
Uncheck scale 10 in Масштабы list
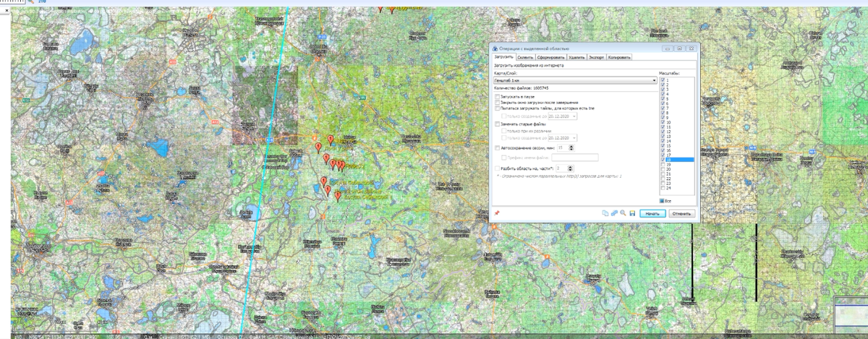663,122
